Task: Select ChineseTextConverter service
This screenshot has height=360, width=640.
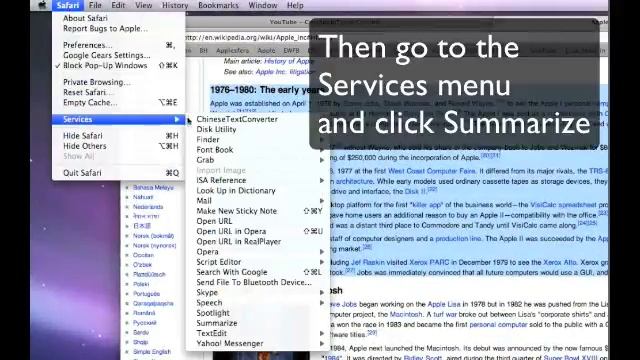Action: [237, 119]
